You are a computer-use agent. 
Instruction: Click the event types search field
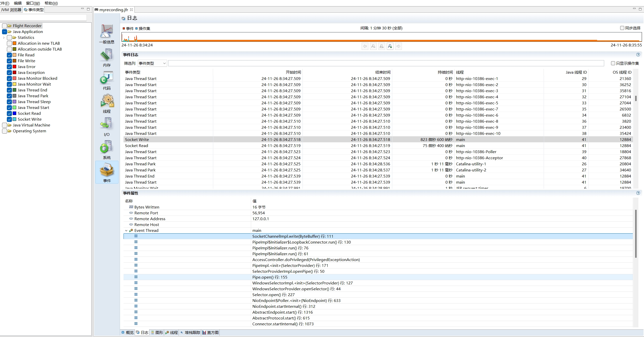pyautogui.click(x=43, y=18)
